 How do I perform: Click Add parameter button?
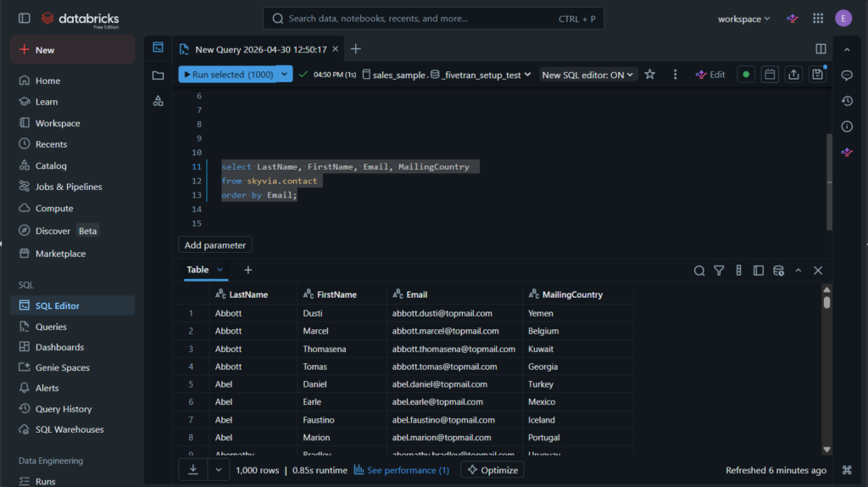[x=214, y=245]
